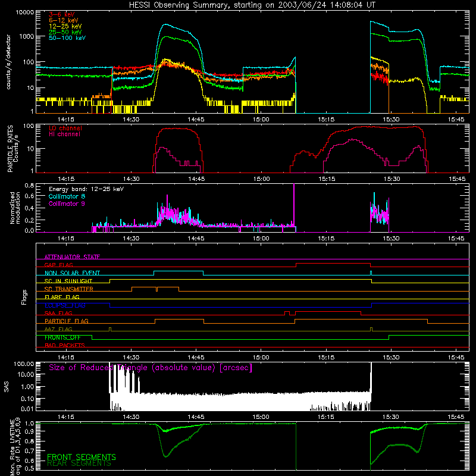Select the Collimator 9 legend entry

(x=67, y=203)
